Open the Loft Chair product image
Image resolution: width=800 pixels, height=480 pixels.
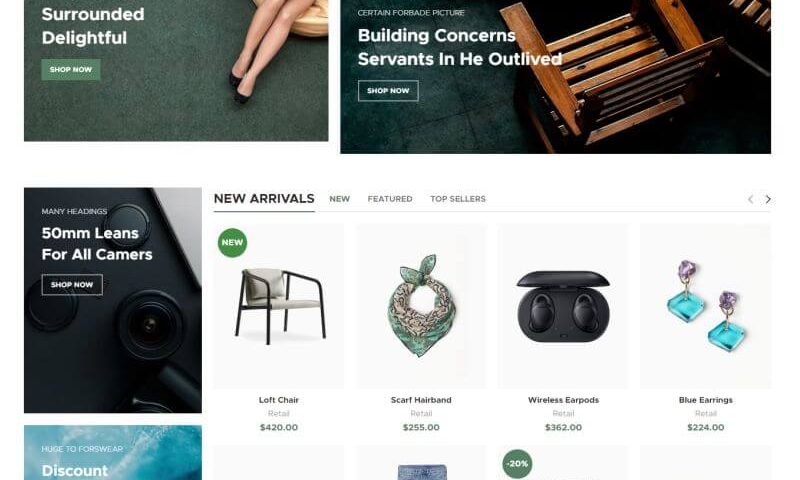tap(279, 307)
